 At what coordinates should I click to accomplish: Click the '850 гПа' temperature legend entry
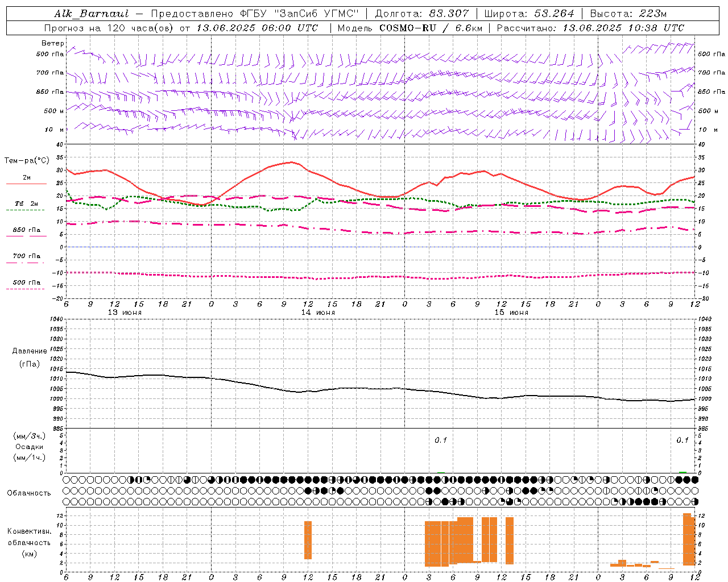click(x=27, y=230)
